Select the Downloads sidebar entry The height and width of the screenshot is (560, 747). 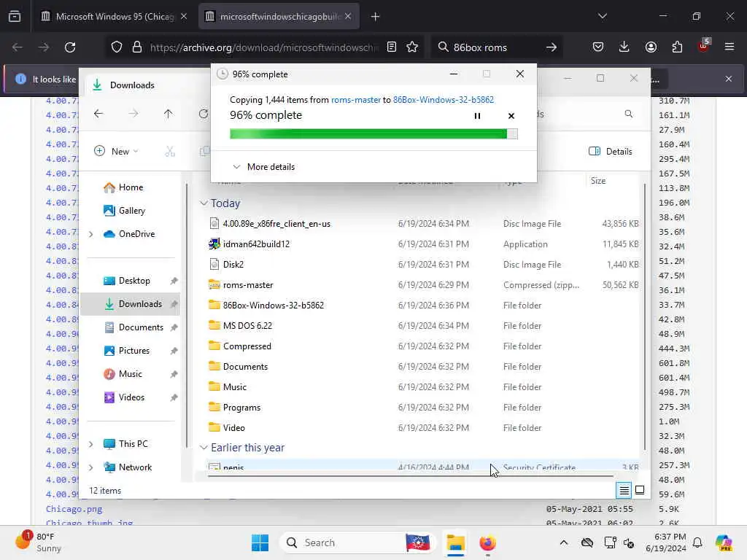130,304
